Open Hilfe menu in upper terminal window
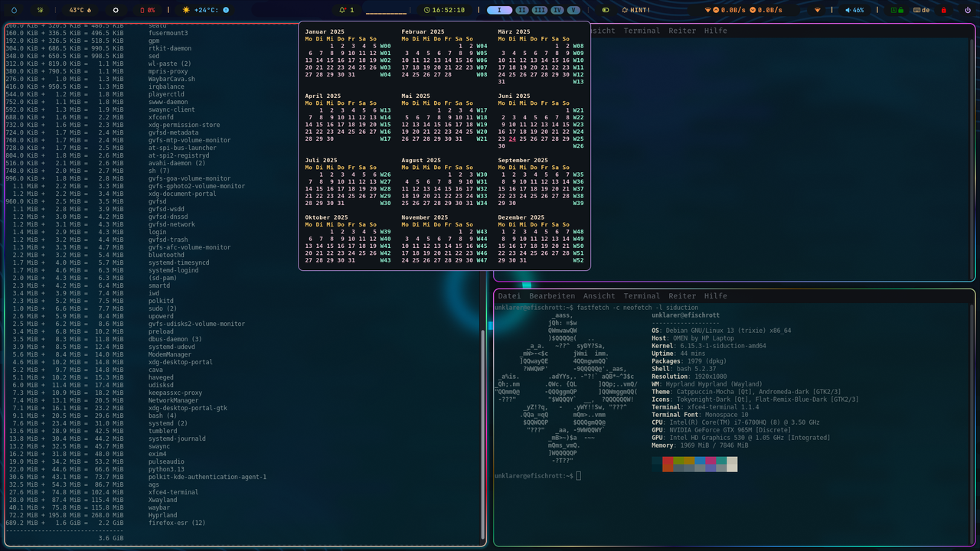The height and width of the screenshot is (551, 980). point(716,31)
